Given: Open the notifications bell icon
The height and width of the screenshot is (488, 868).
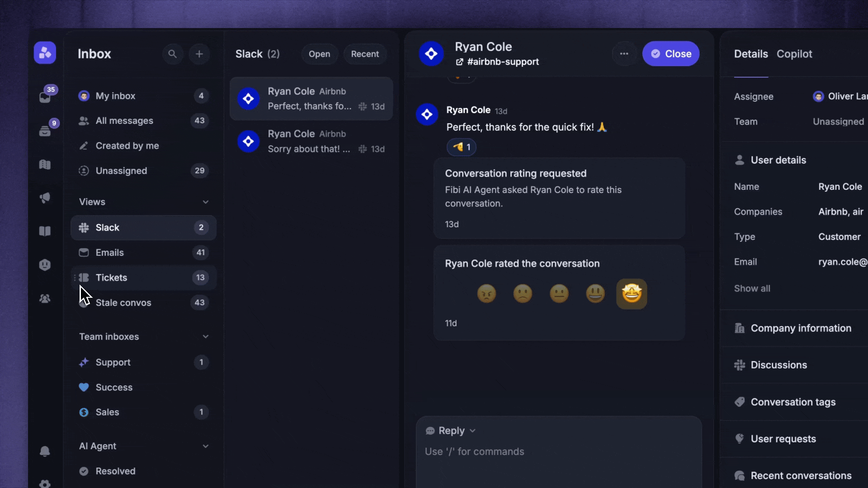Looking at the screenshot, I should coord(45,451).
